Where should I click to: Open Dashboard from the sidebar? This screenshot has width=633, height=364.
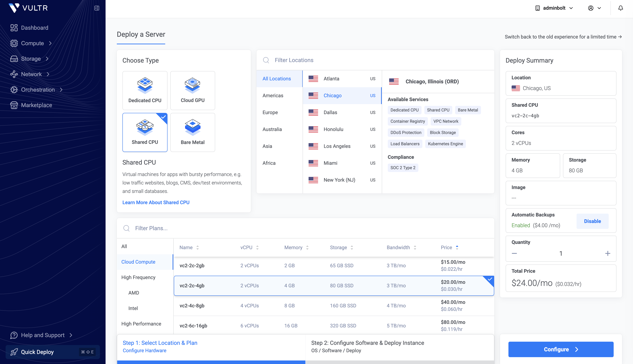tap(29, 28)
